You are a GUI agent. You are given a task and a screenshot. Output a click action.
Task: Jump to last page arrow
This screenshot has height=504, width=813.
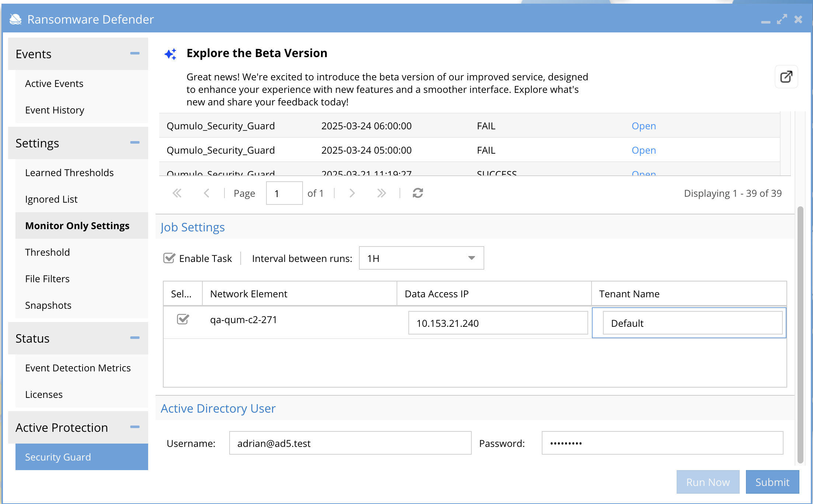(381, 193)
